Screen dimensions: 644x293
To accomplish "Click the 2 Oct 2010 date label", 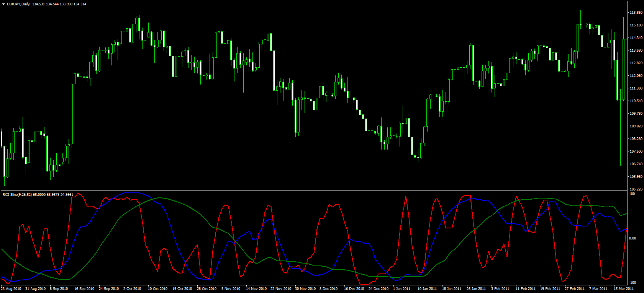I will pos(132,289).
